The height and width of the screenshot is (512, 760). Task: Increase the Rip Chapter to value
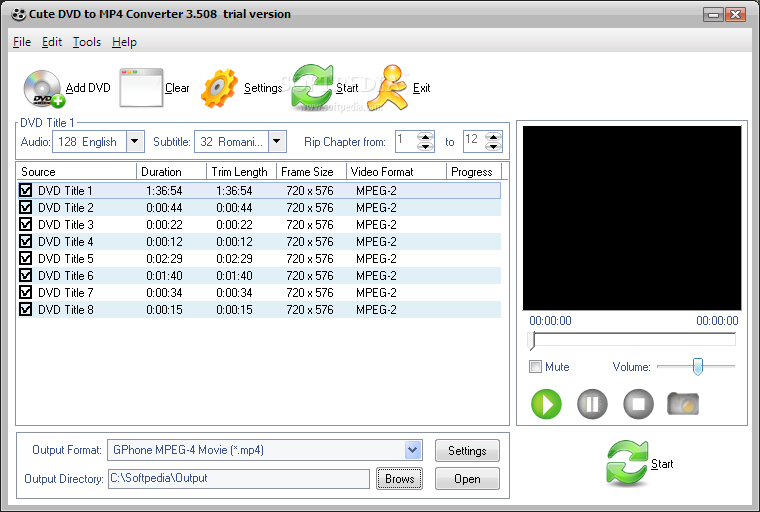493,137
